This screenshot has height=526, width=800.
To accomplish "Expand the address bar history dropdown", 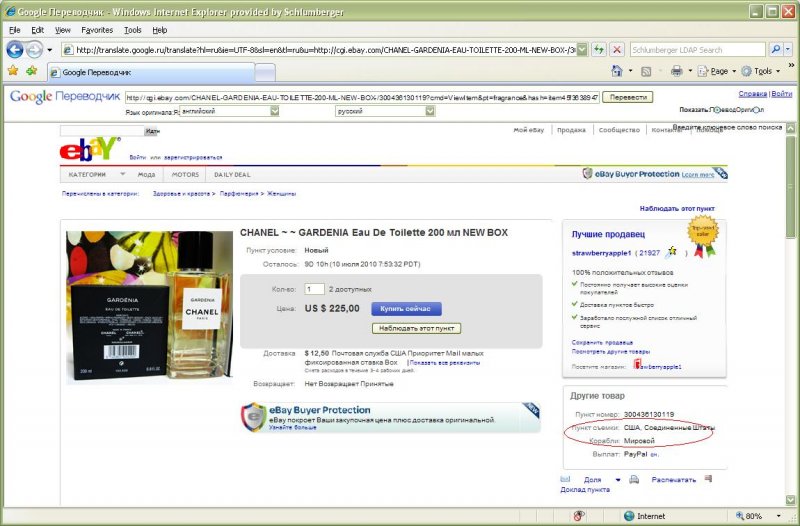I will pyautogui.click(x=582, y=49).
